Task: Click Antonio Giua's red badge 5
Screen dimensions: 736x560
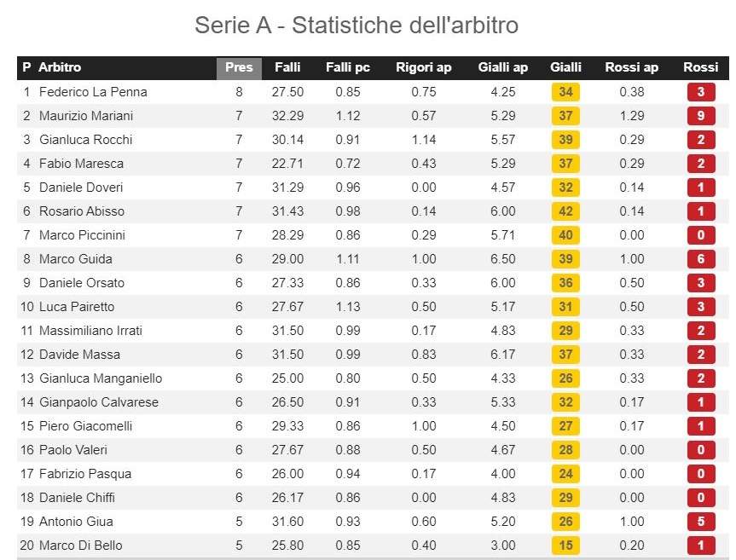Action: click(701, 522)
